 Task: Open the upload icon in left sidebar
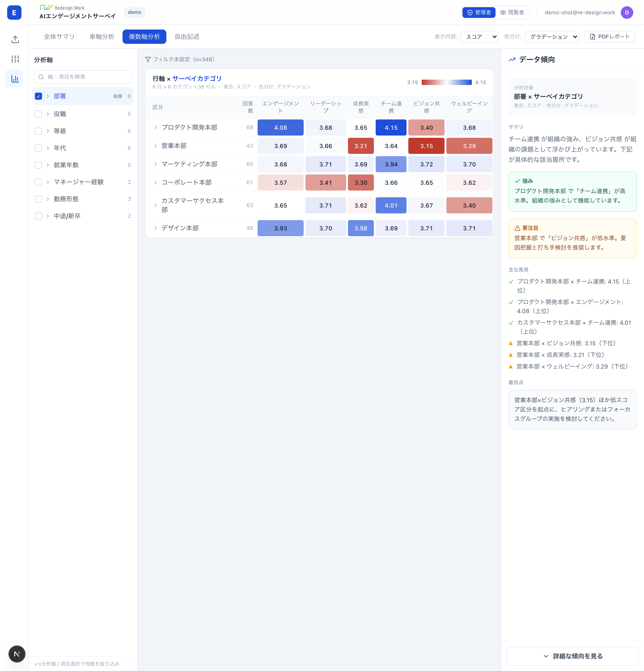pyautogui.click(x=15, y=39)
